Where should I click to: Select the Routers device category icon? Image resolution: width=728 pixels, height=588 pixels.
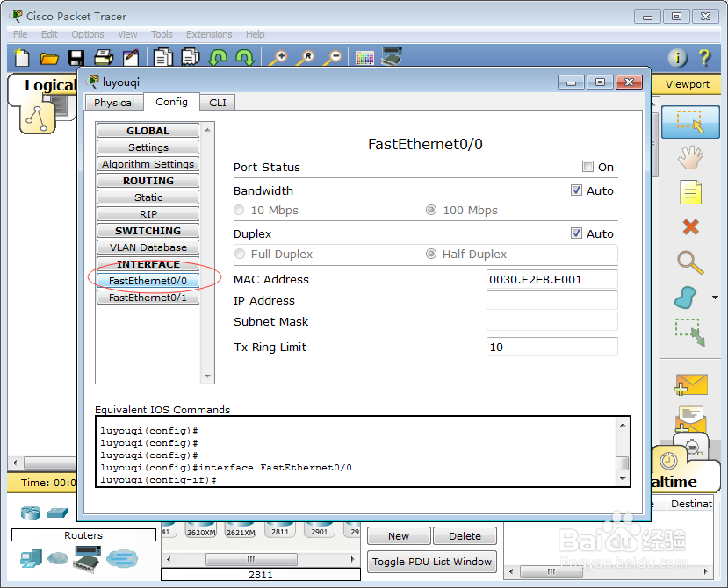coord(31,513)
